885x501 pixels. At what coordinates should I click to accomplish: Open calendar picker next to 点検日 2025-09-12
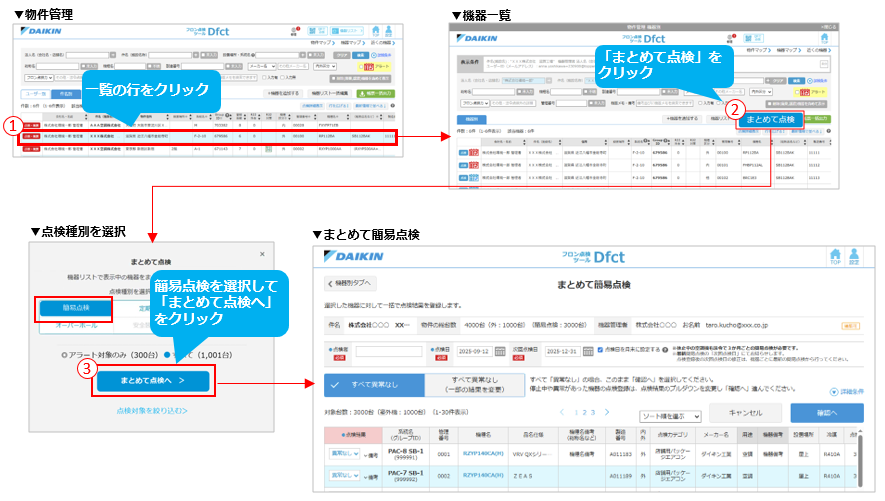pos(499,352)
